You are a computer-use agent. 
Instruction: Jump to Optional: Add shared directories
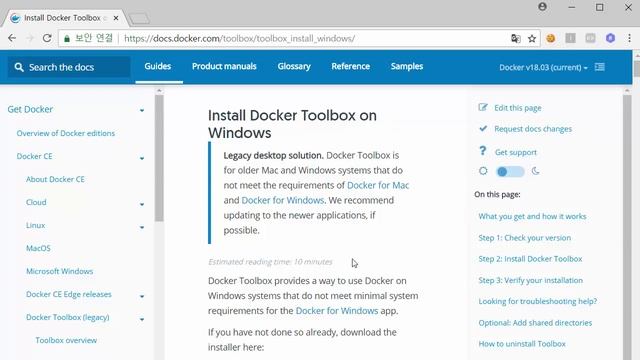(x=535, y=323)
